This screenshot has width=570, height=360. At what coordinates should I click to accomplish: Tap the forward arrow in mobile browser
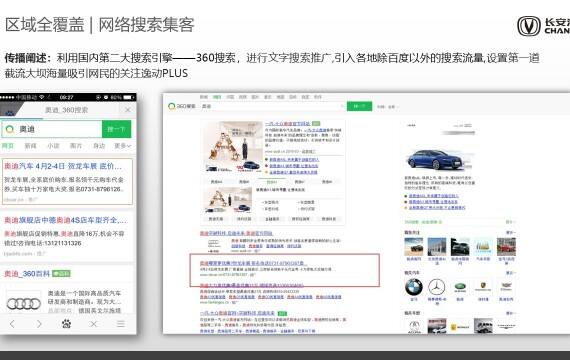(39, 324)
